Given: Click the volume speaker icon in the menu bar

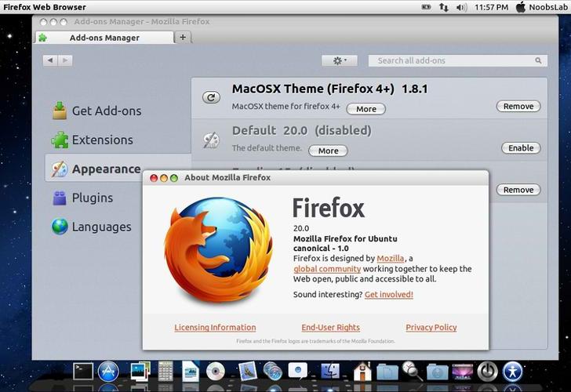Looking at the screenshot, I should [x=461, y=7].
